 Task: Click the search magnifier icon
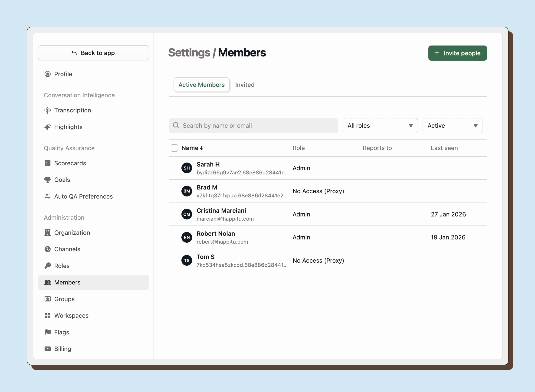(176, 125)
